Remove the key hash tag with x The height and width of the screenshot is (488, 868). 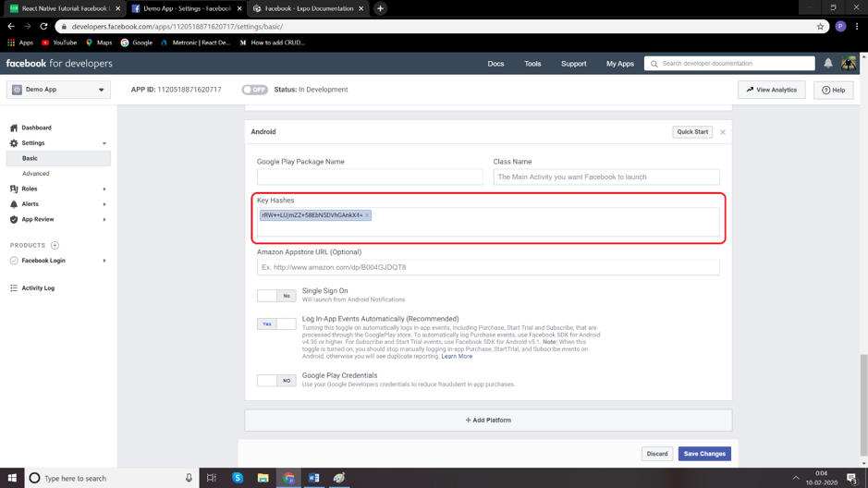[366, 215]
